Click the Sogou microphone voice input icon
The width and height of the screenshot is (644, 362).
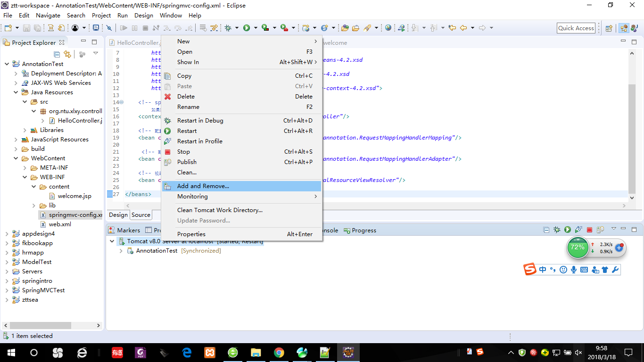click(574, 270)
